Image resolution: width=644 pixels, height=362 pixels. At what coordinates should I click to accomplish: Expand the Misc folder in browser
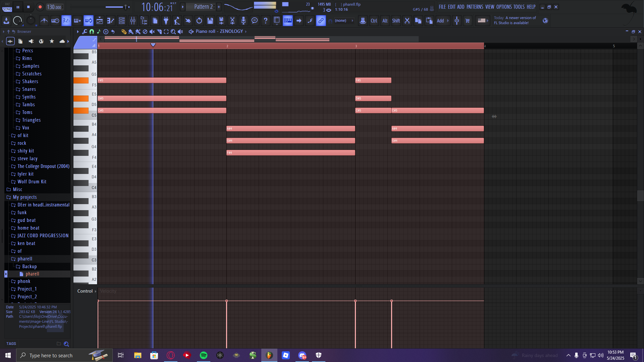(x=17, y=189)
